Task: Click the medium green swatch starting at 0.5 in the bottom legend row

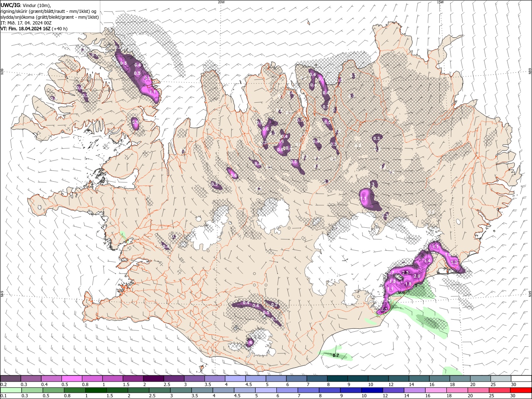Action: coord(53,390)
